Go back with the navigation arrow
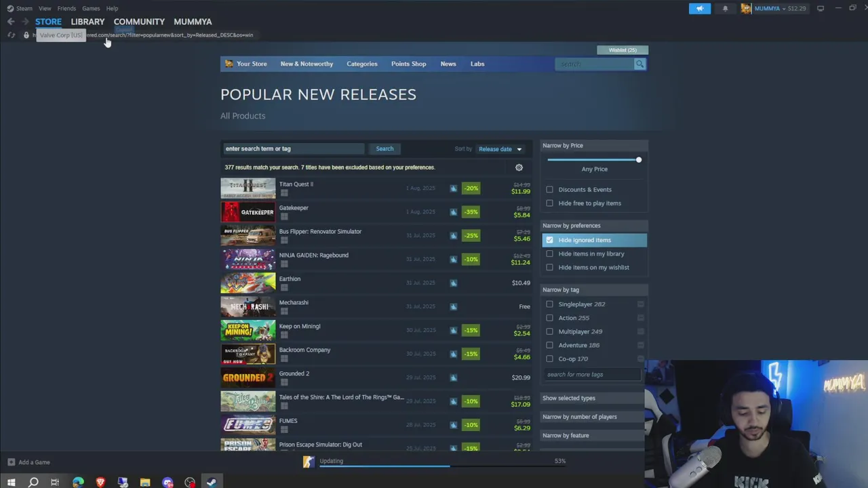The width and height of the screenshot is (868, 488). (x=11, y=22)
